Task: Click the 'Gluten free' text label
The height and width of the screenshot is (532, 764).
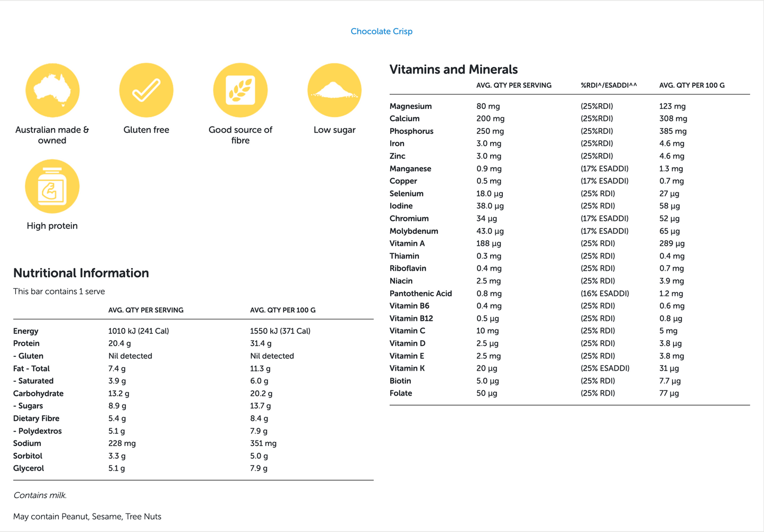Action: pos(146,130)
